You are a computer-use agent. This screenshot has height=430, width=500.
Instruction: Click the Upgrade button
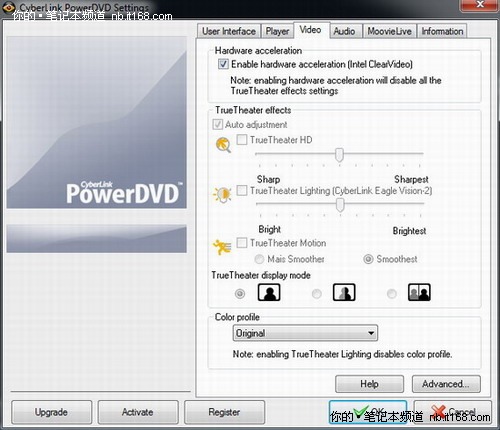pos(51,412)
